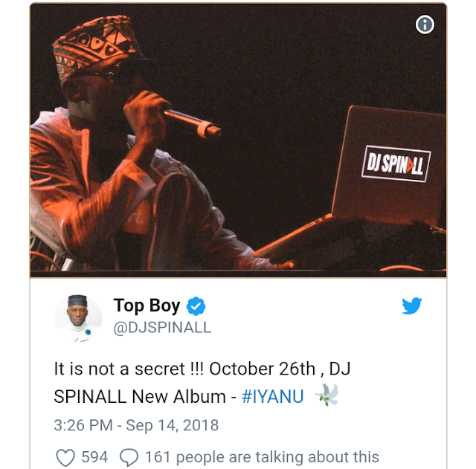This screenshot has height=469, width=476.
Task: Open the Top Boy profile avatar
Action: [x=78, y=318]
